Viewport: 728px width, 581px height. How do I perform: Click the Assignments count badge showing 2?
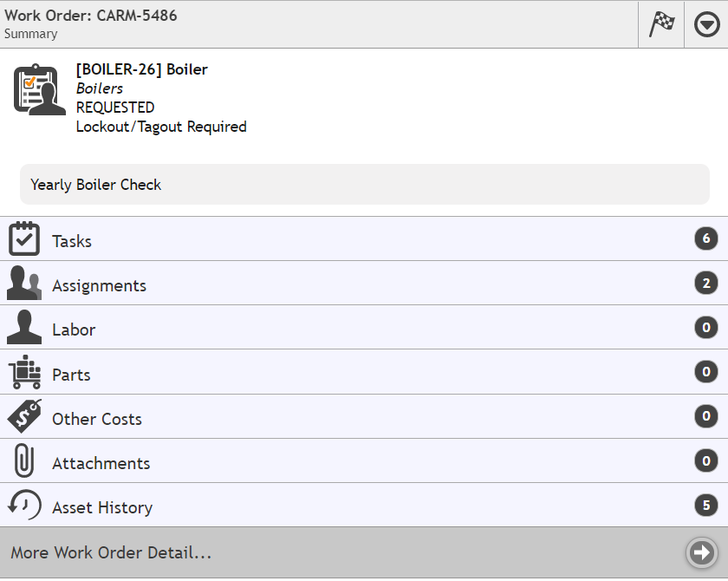point(706,283)
